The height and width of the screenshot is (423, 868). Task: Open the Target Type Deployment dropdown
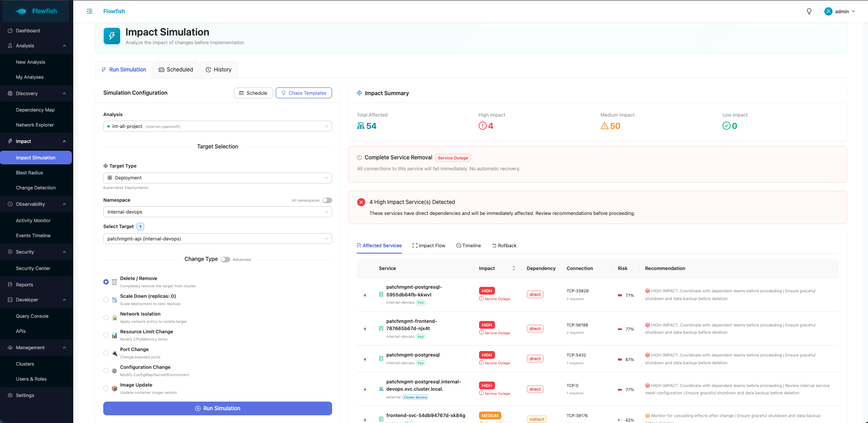click(217, 178)
